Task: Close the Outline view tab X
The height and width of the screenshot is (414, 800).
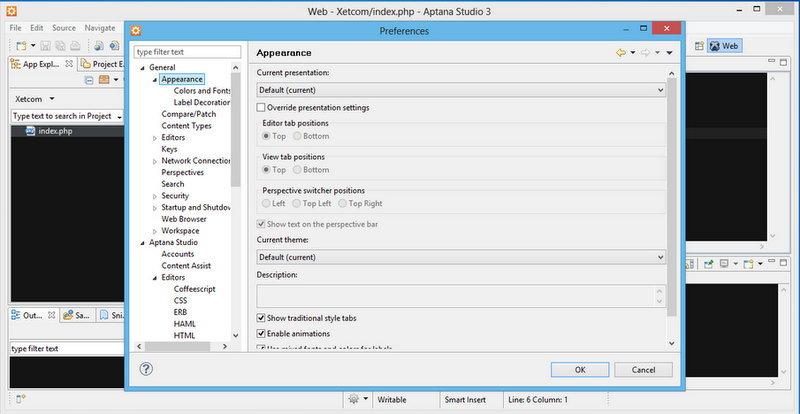Action: click(x=51, y=315)
